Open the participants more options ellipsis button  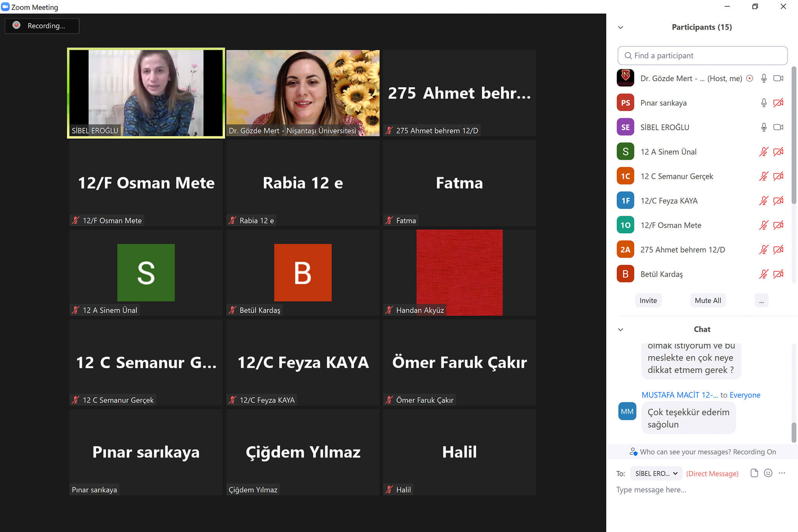(x=761, y=300)
